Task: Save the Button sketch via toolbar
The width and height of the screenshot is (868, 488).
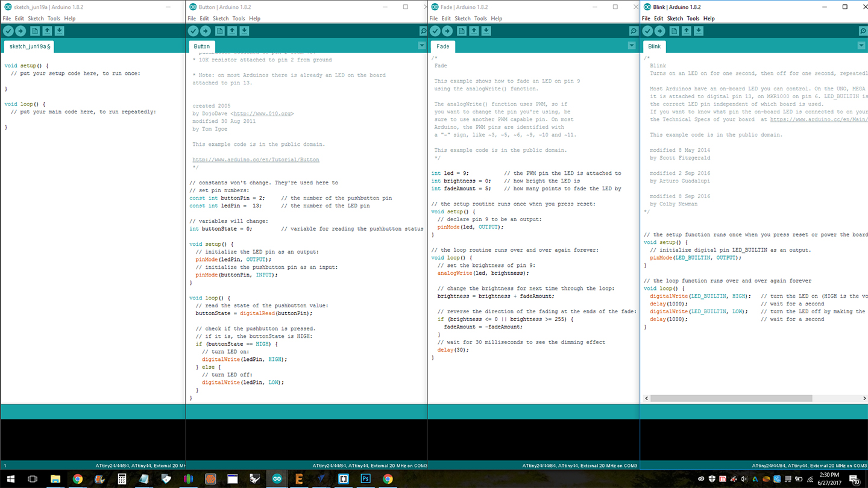Action: 244,31
